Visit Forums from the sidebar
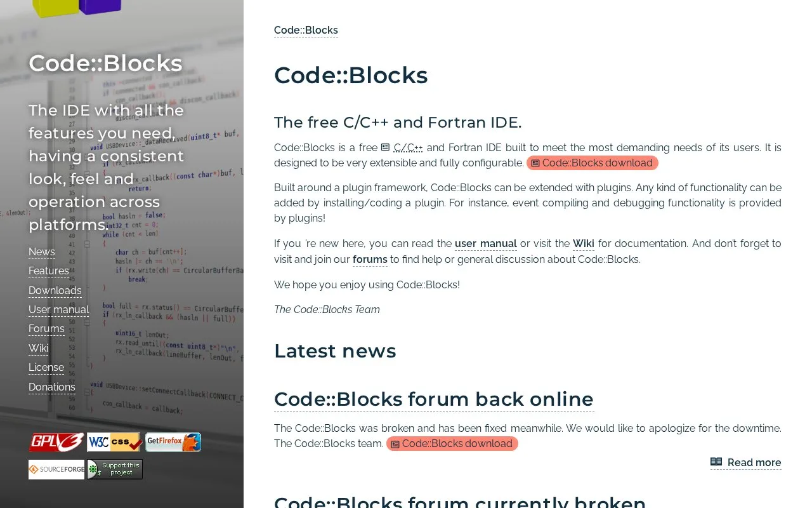This screenshot has height=508, width=812. pos(46,328)
